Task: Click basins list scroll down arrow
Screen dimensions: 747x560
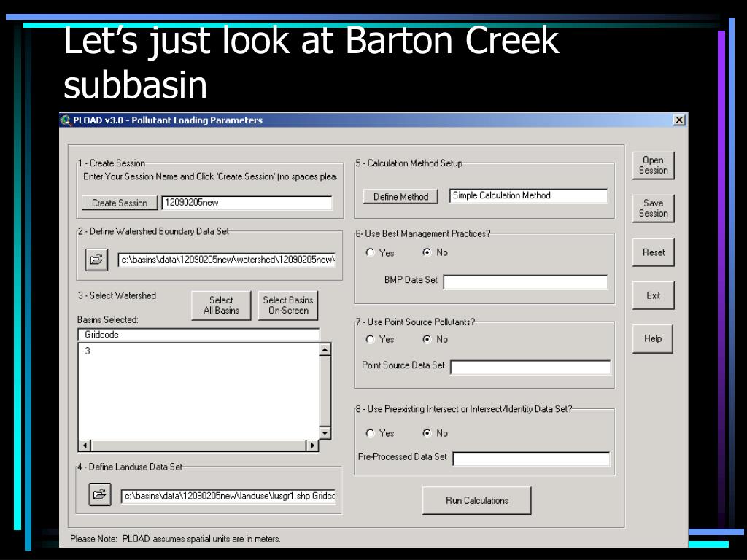Action: [x=325, y=433]
